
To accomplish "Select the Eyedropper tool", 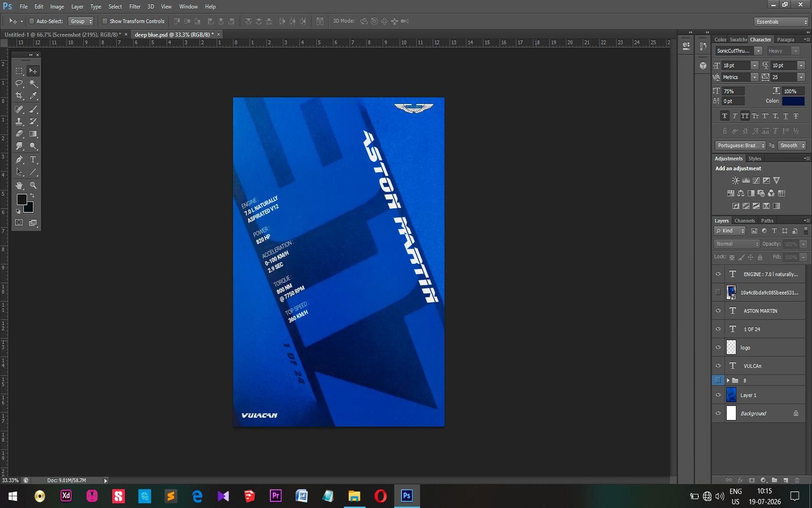I will [33, 96].
